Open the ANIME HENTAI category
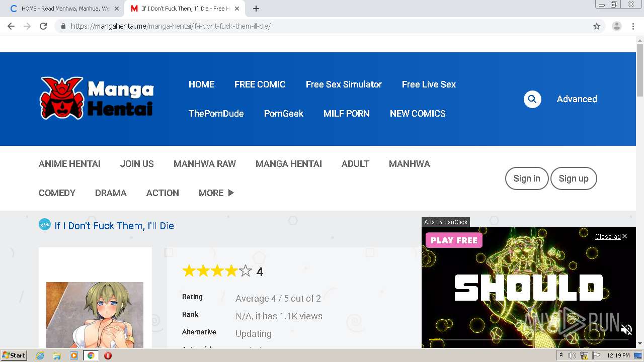Image resolution: width=644 pixels, height=362 pixels. [x=69, y=164]
